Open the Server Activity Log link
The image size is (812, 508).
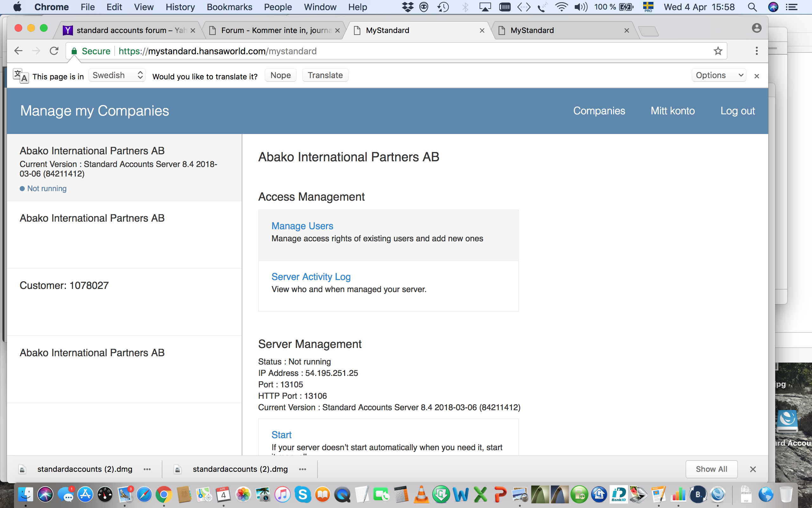[311, 277]
